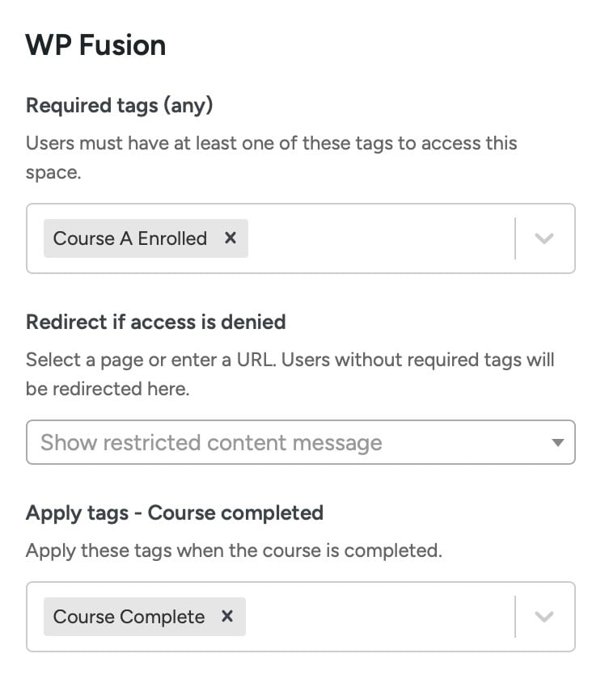Click empty area of Required tags field
The width and height of the screenshot is (605, 700).
coord(380,238)
